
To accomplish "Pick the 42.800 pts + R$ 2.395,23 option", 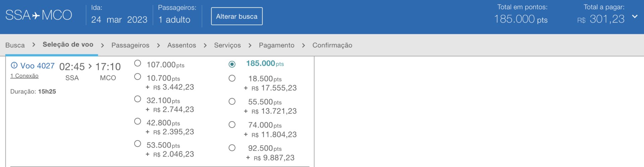I will pos(138,121).
